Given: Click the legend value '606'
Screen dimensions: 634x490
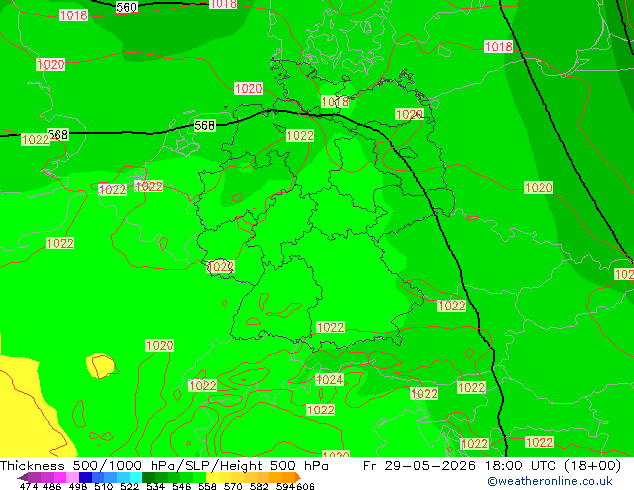Looking at the screenshot, I should click(305, 486).
